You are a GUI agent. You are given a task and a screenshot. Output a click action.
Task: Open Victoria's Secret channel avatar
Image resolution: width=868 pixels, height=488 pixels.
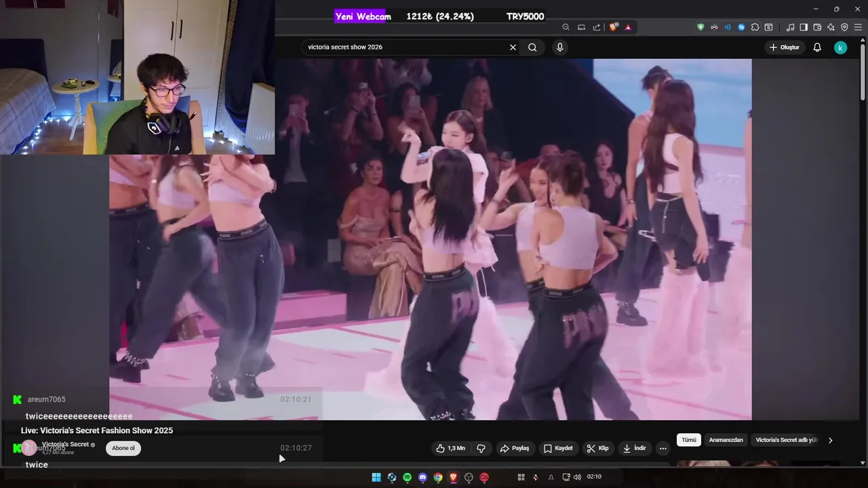[28, 448]
